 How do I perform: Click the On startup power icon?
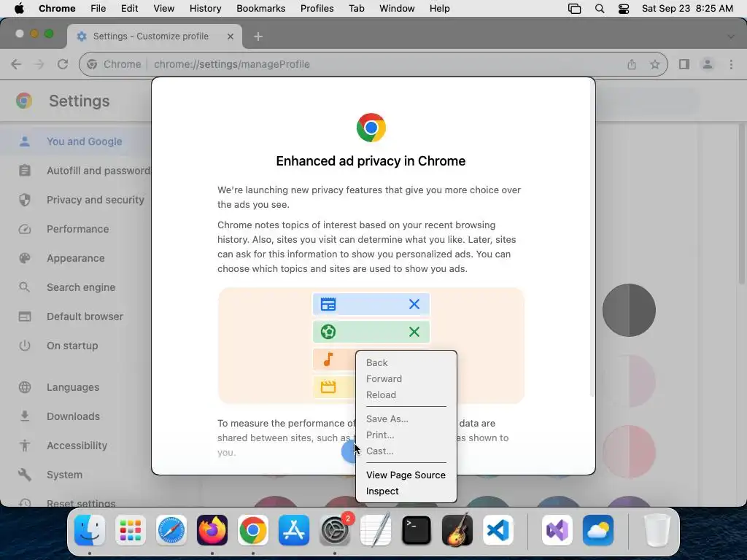25,345
